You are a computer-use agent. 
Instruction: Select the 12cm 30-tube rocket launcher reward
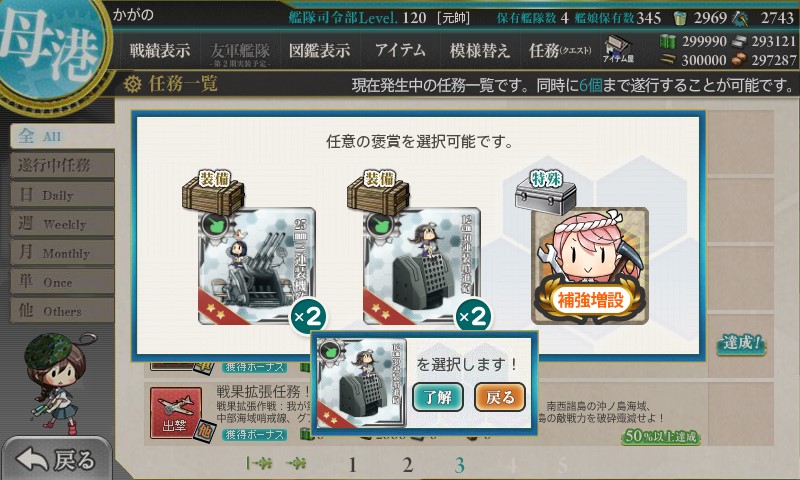[x=421, y=265]
